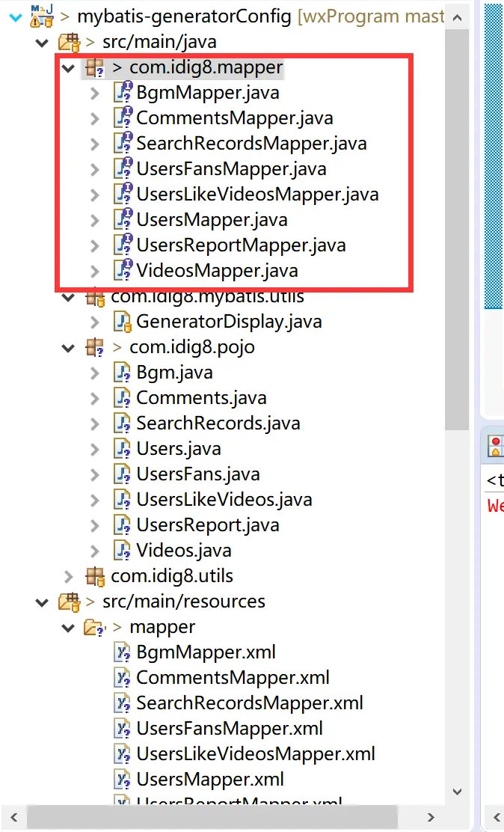
Task: Click the Bgm.java file icon
Action: tap(123, 373)
